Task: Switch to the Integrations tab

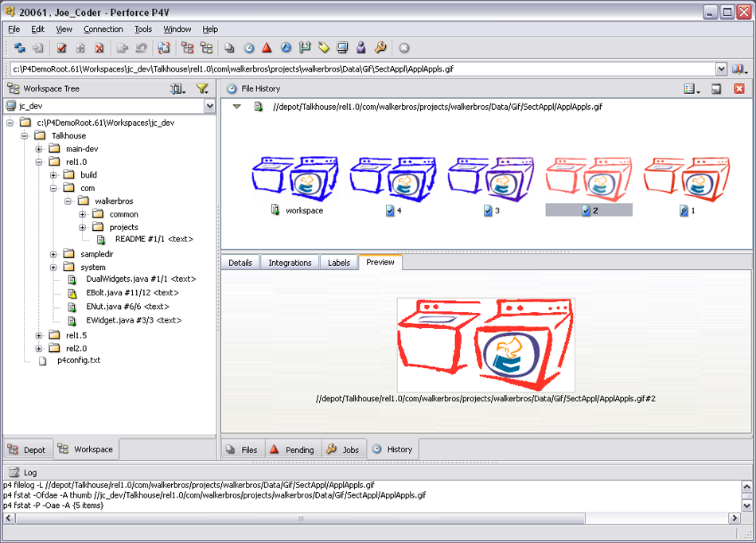Action: point(290,263)
